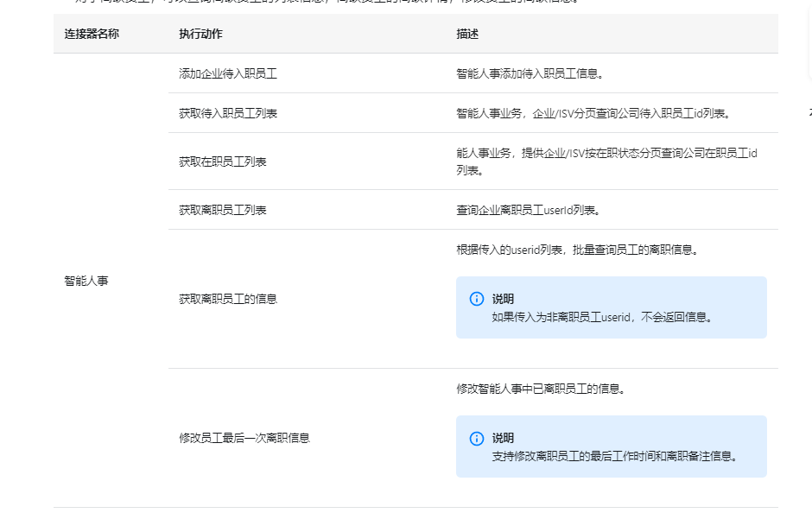
Task: Select the 获取待入职员工列表 action
Action: point(228,114)
